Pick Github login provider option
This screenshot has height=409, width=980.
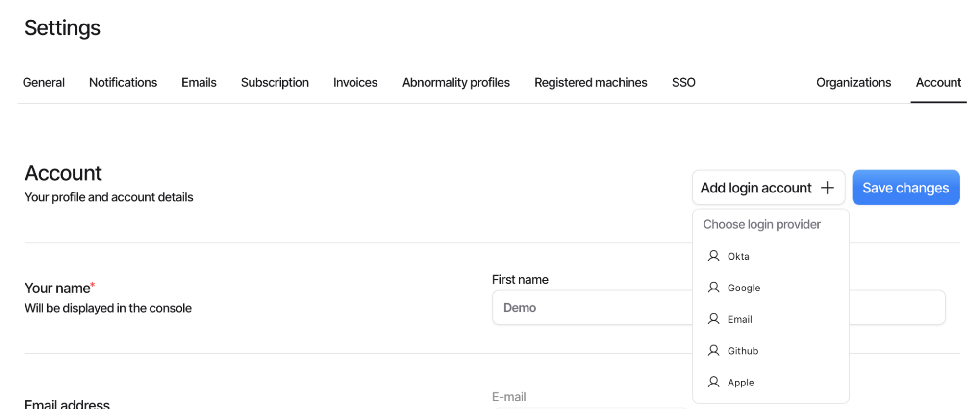743,351
